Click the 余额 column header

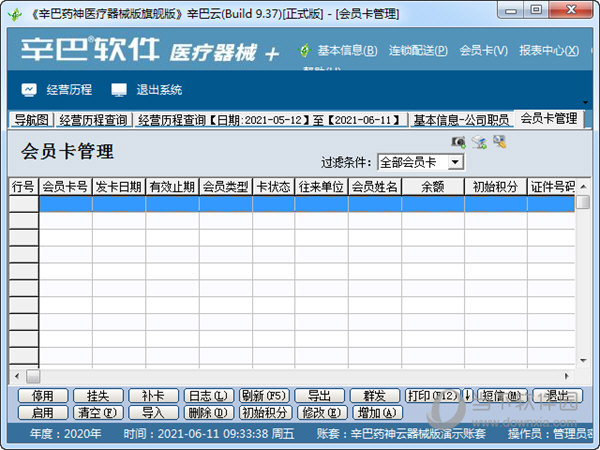point(433,187)
